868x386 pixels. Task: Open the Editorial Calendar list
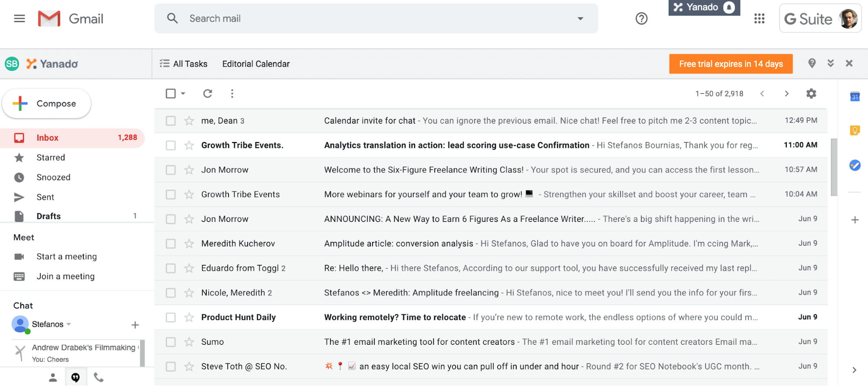(256, 64)
